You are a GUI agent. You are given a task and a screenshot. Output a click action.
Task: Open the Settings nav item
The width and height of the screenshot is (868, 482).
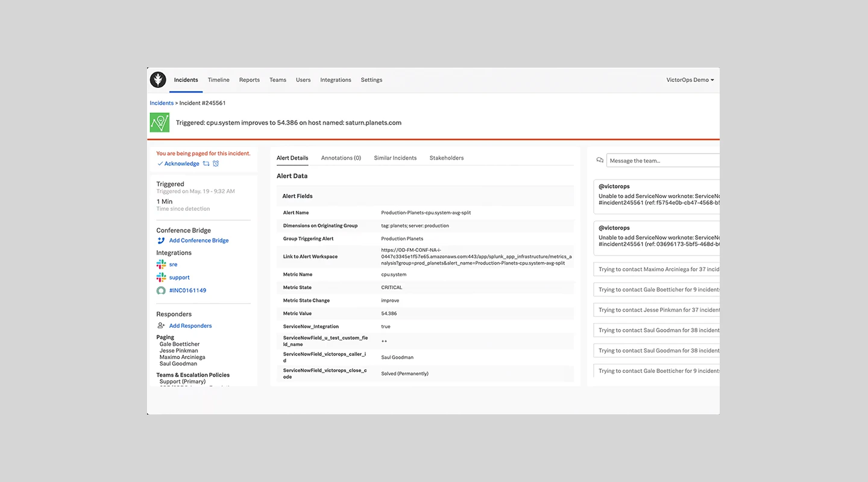pos(371,80)
